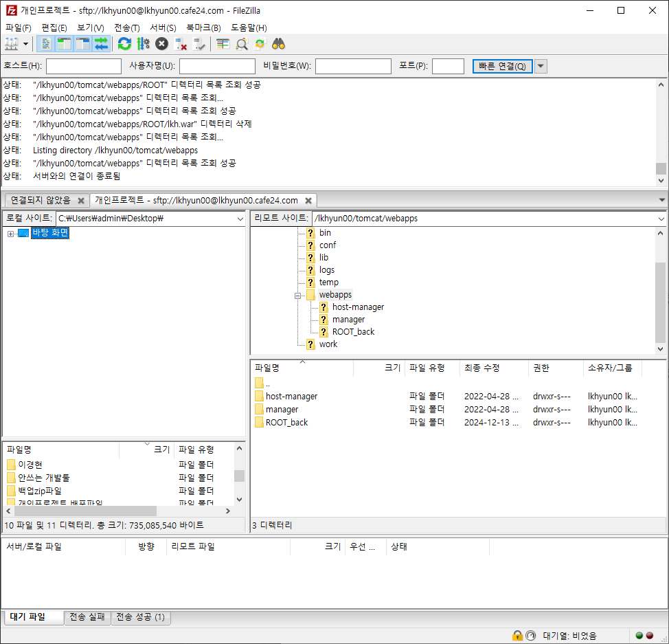Focus the 호스트 input field
Screen dimensions: 669x644
pyautogui.click(x=84, y=66)
